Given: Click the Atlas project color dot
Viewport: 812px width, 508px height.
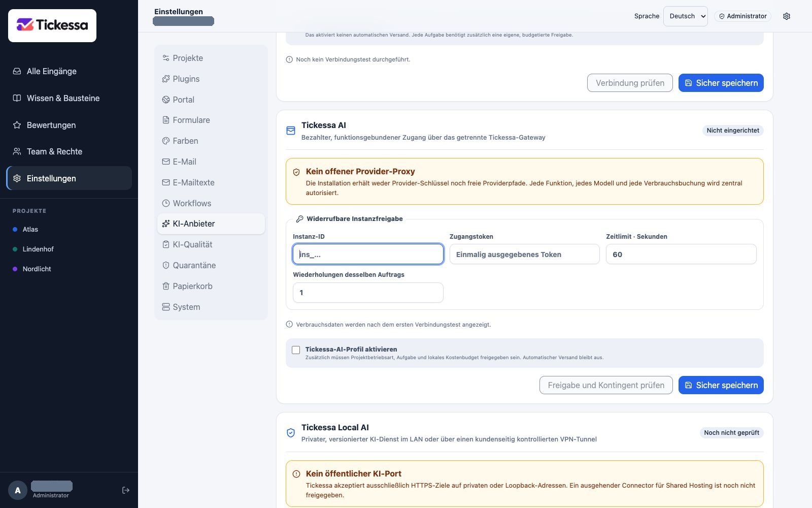Looking at the screenshot, I should pos(15,229).
